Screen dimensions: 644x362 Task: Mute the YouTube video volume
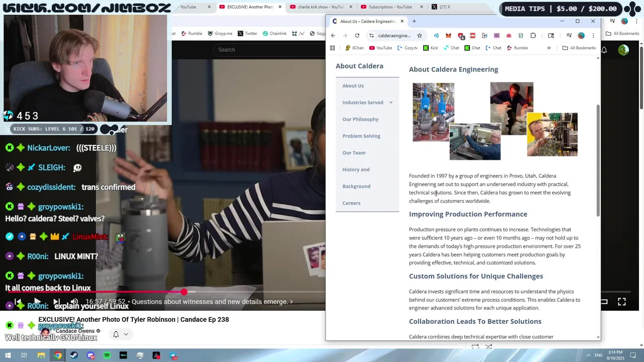coord(74,302)
